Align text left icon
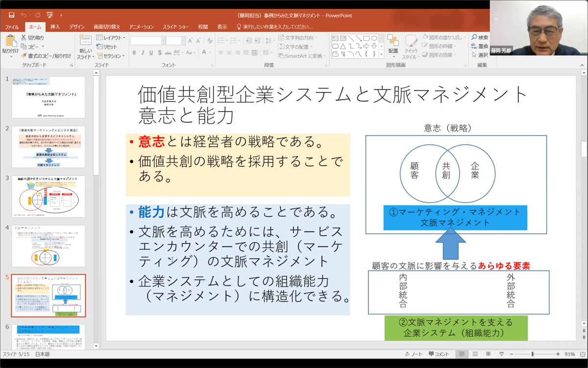The image size is (588, 368). [221, 53]
